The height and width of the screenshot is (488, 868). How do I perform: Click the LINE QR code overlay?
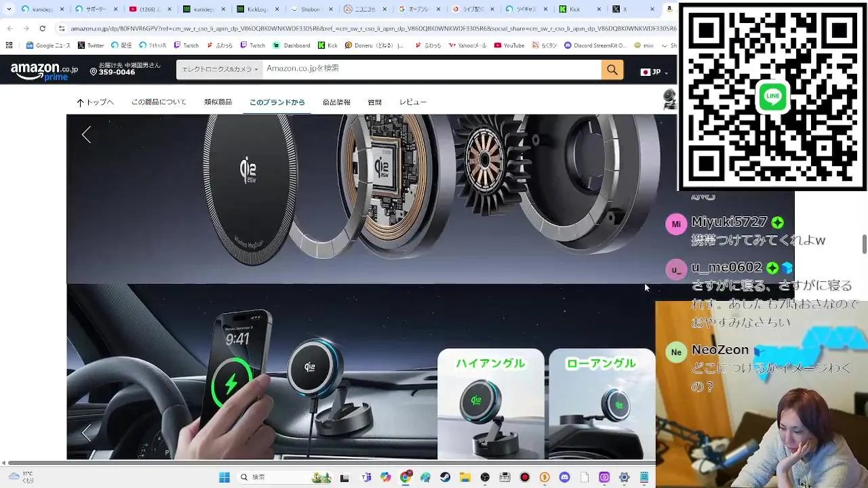tap(772, 96)
